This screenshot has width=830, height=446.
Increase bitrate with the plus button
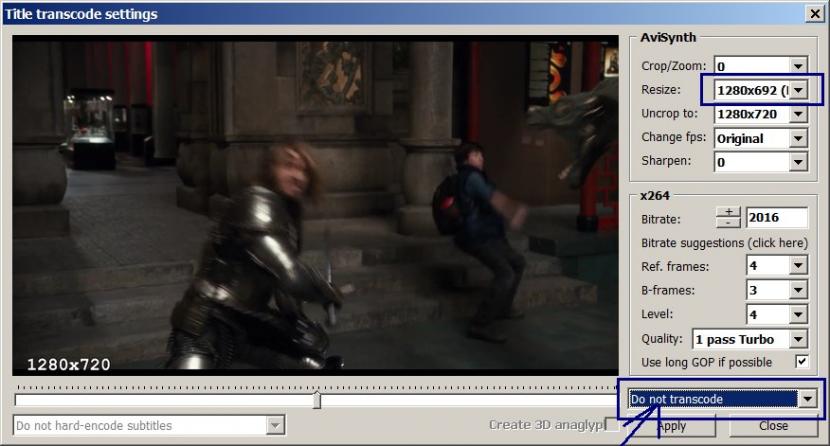click(x=729, y=212)
